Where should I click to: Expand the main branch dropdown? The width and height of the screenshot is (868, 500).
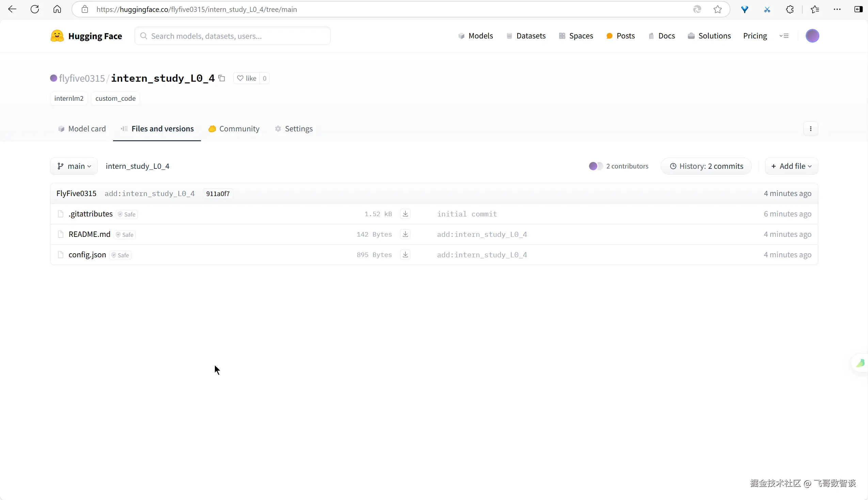[x=74, y=166]
